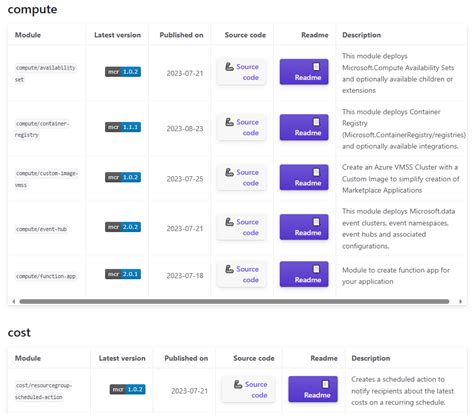Open Readme for compute/container-registry

tap(304, 127)
